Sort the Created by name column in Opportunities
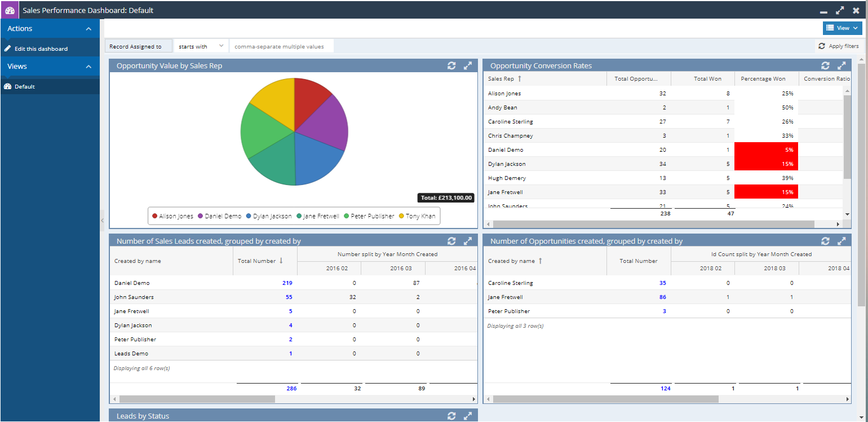Image resolution: width=868 pixels, height=422 pixels. (x=540, y=261)
